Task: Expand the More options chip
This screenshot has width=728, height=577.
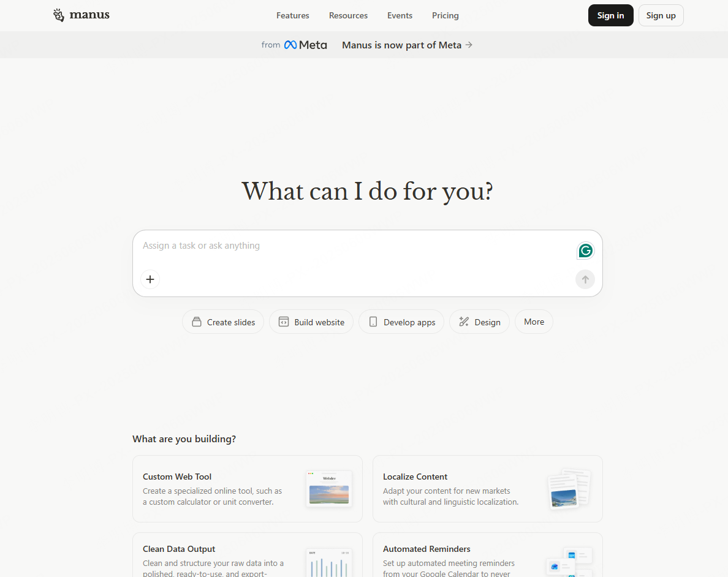Action: pyautogui.click(x=534, y=322)
